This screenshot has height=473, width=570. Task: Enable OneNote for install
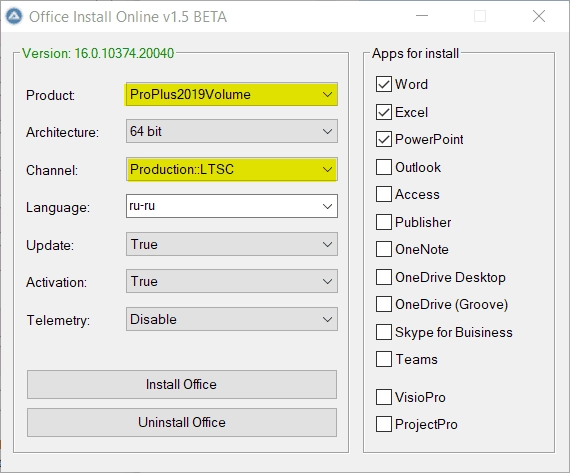point(384,249)
